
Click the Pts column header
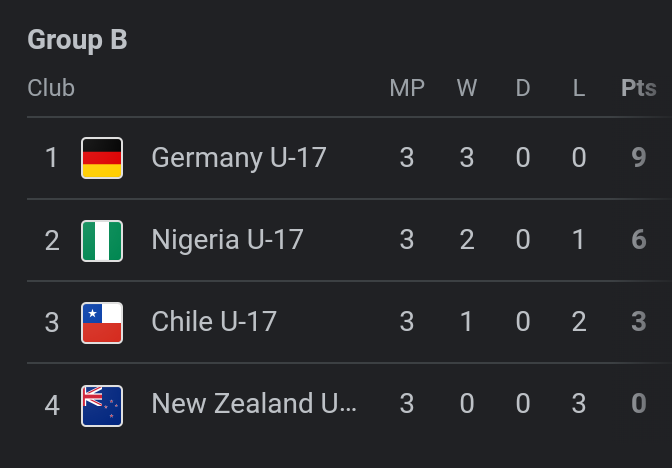point(638,88)
